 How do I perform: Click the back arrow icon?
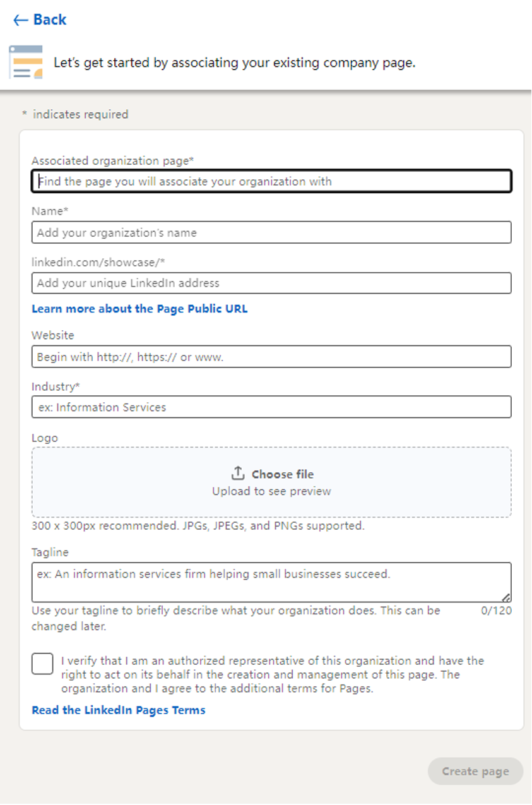tap(20, 20)
